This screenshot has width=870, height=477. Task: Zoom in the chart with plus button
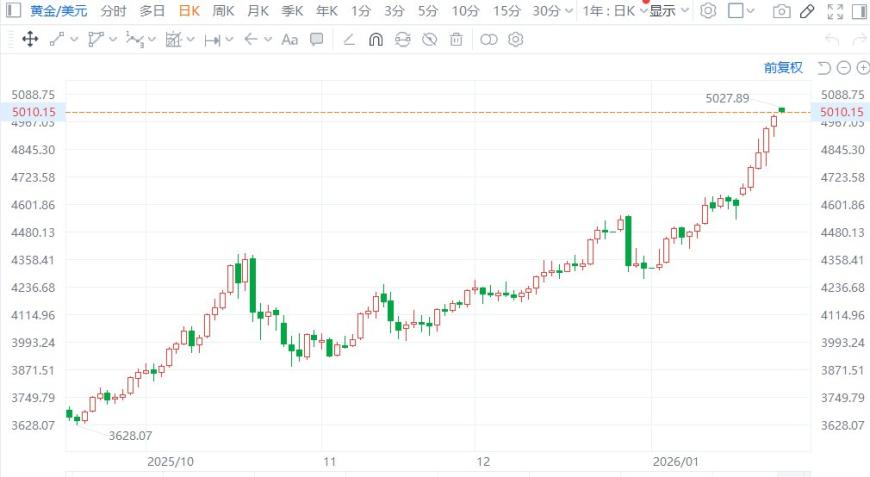pyautogui.click(x=861, y=68)
